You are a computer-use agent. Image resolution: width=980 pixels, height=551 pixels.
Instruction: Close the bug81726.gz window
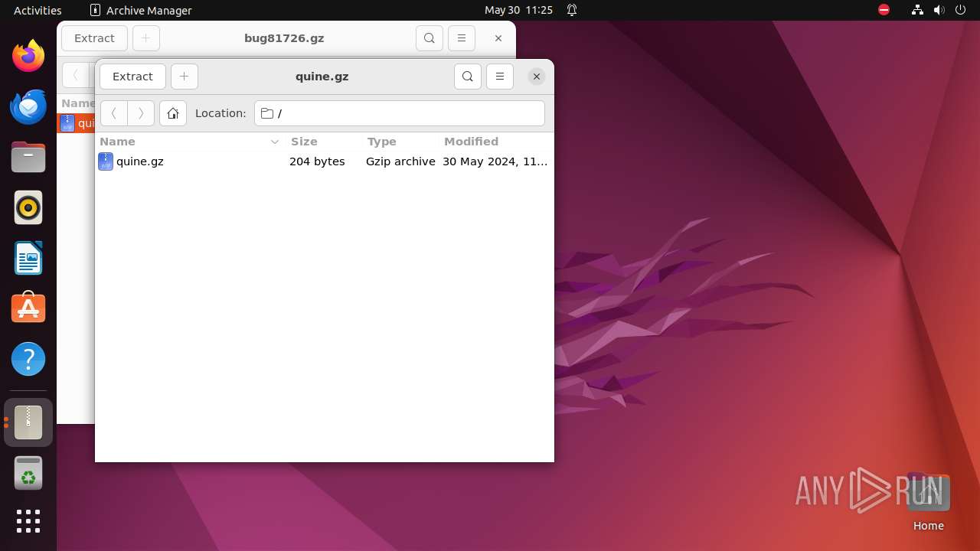(x=498, y=38)
